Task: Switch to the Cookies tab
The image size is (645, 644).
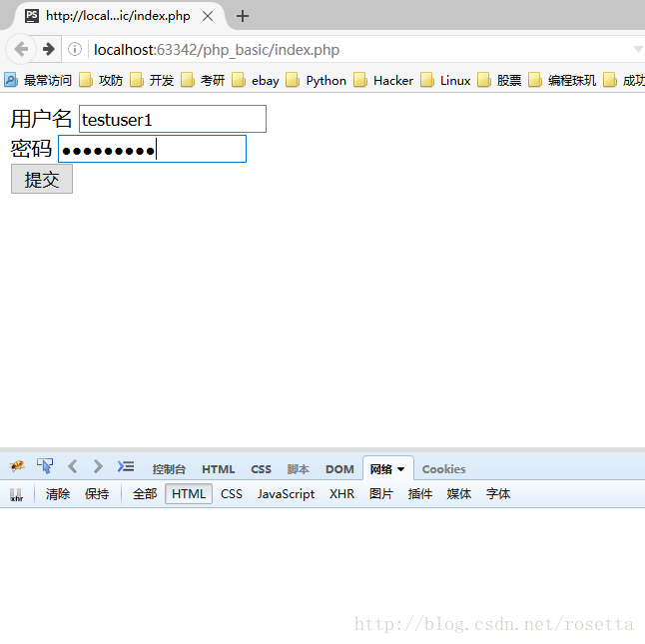Action: click(443, 469)
